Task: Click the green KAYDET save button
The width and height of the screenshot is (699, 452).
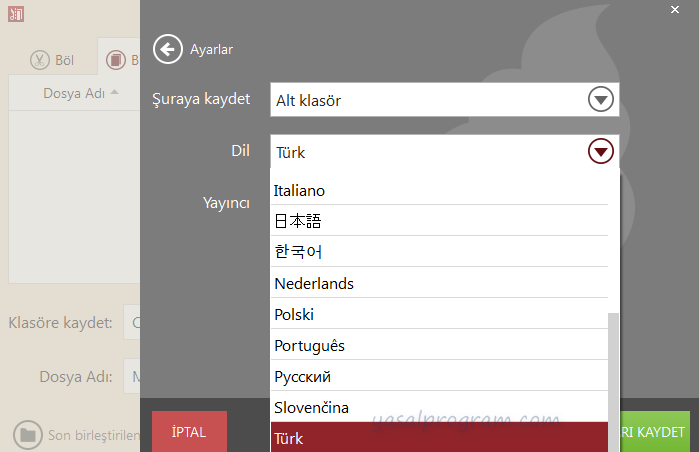Action: pos(654,432)
